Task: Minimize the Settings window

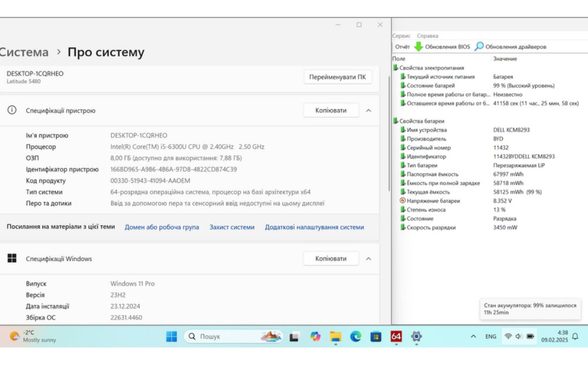Action: pyautogui.click(x=338, y=25)
